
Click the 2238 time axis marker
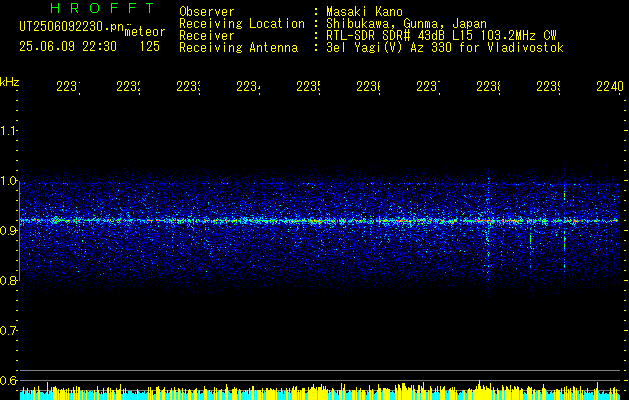click(x=489, y=86)
